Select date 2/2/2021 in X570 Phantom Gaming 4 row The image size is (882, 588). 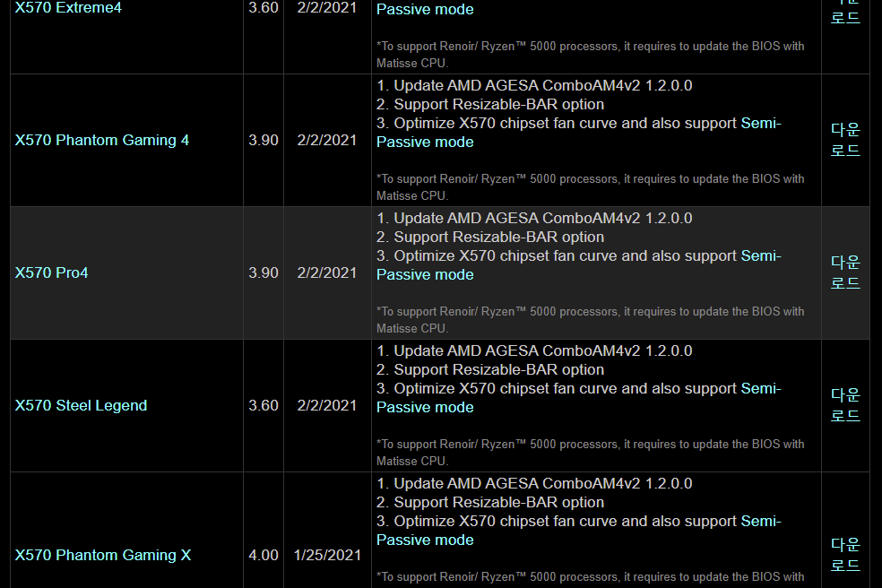[327, 140]
